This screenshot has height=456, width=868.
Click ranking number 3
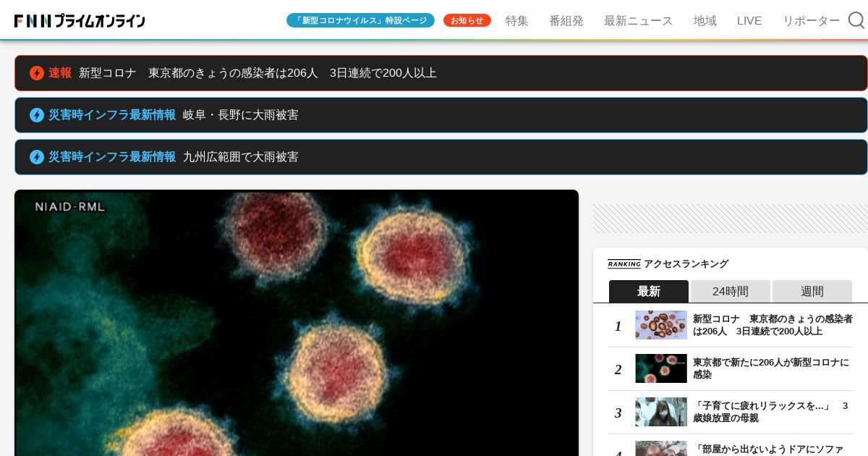(618, 413)
